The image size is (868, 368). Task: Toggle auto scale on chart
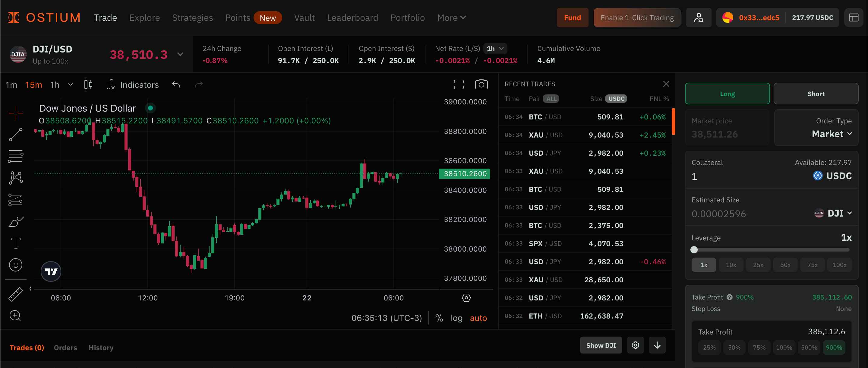point(478,318)
